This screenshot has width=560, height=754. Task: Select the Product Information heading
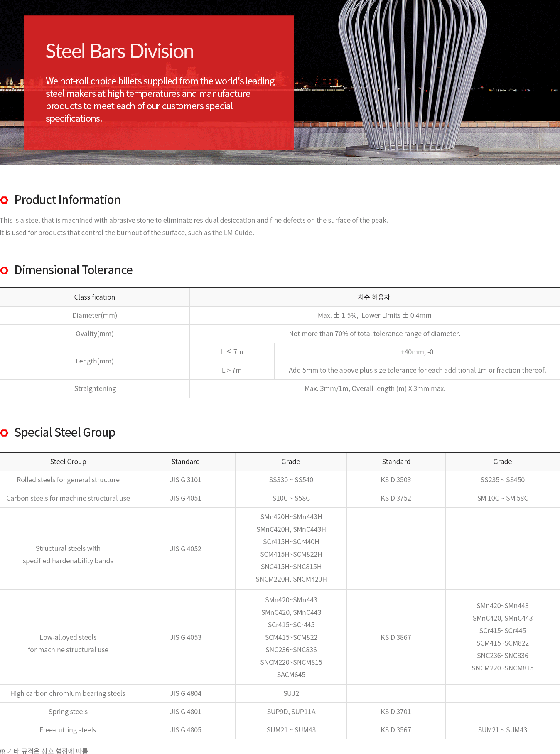[67, 200]
